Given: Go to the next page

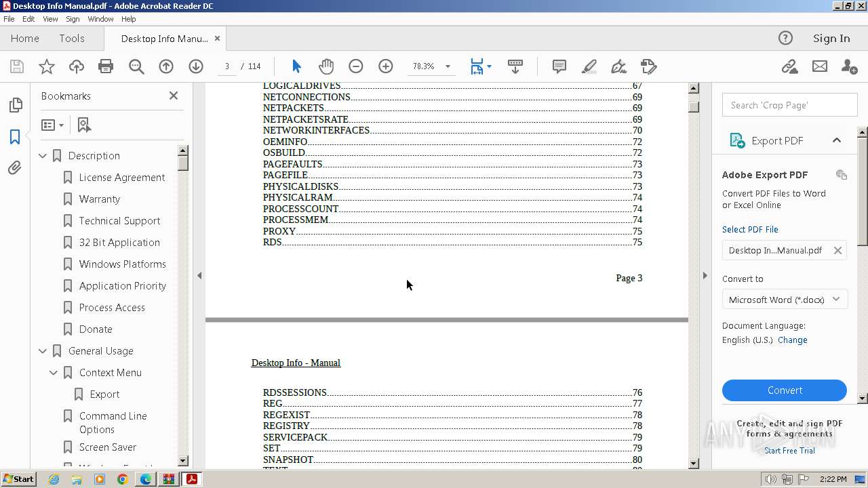Looking at the screenshot, I should (196, 66).
